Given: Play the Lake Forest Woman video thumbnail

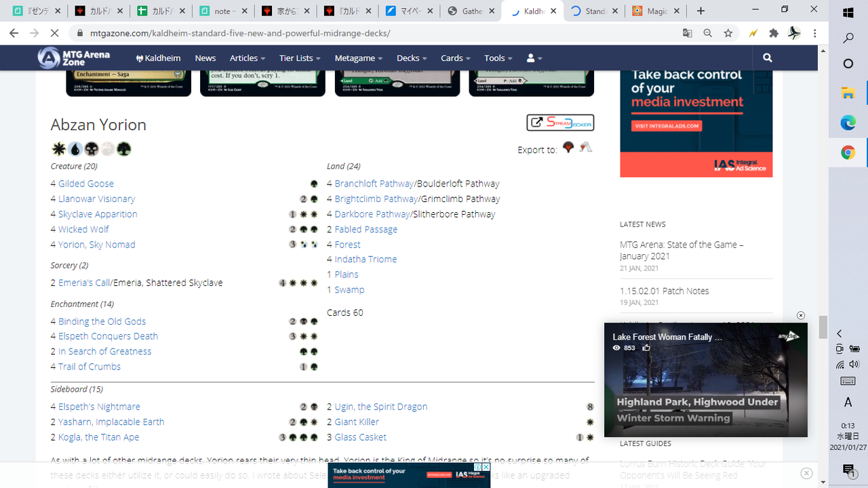Looking at the screenshot, I should 706,380.
